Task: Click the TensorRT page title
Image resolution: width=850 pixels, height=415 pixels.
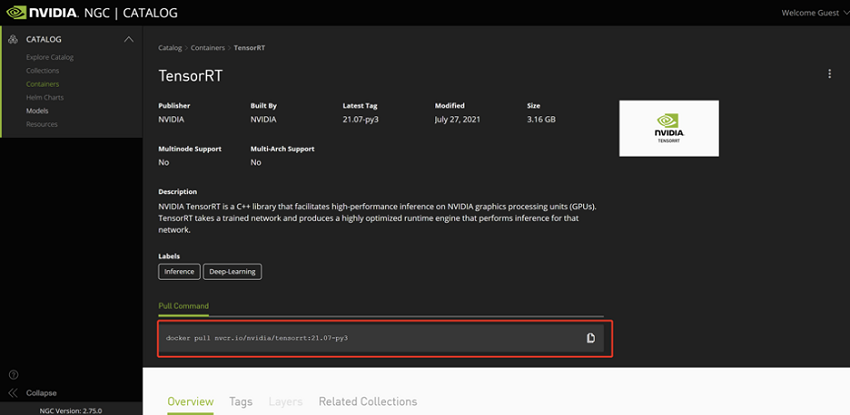Action: (190, 76)
